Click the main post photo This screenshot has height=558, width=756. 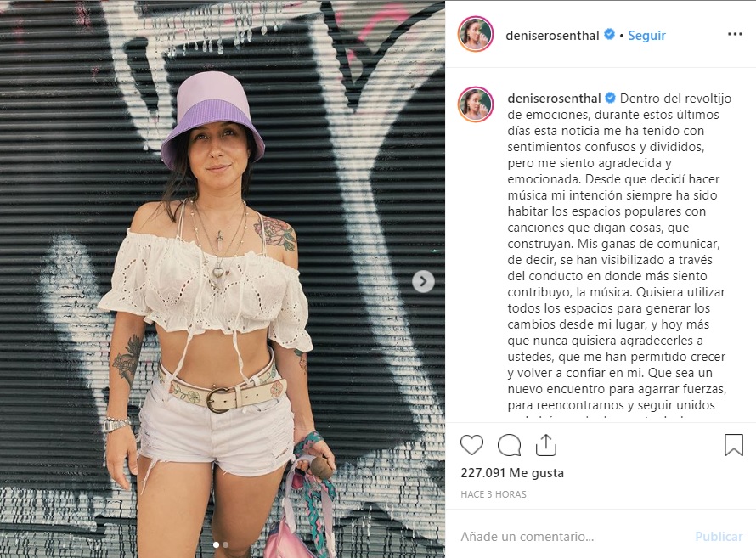coord(223,279)
